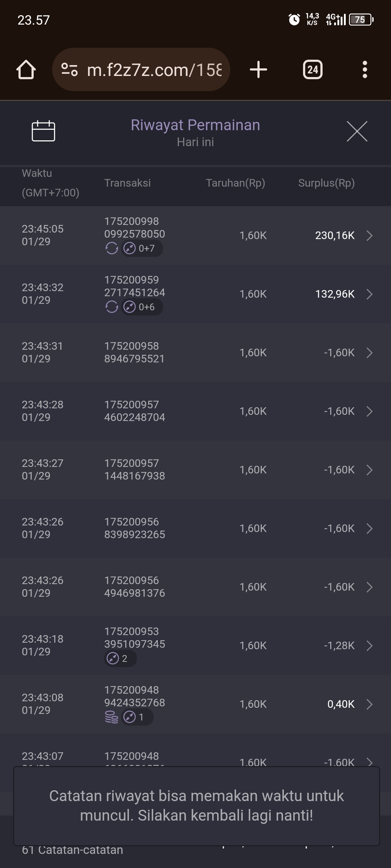Close the Riwayat Permainan panel
391x868 pixels.
(357, 131)
